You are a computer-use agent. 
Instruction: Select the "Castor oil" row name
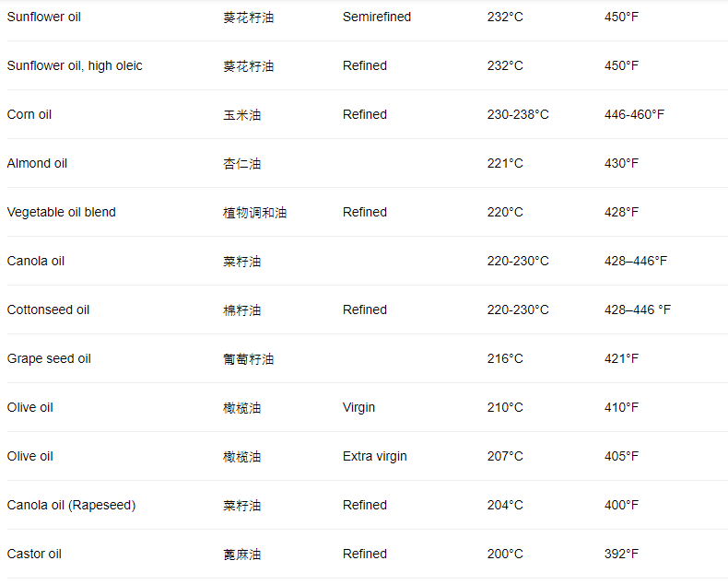34,554
